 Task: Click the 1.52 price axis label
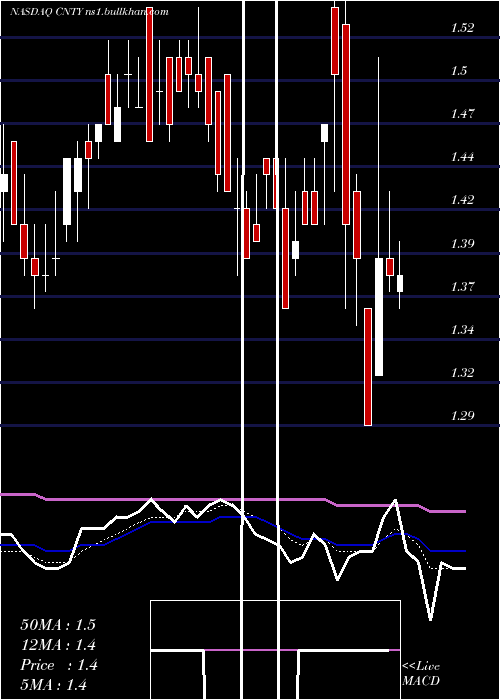point(462,28)
